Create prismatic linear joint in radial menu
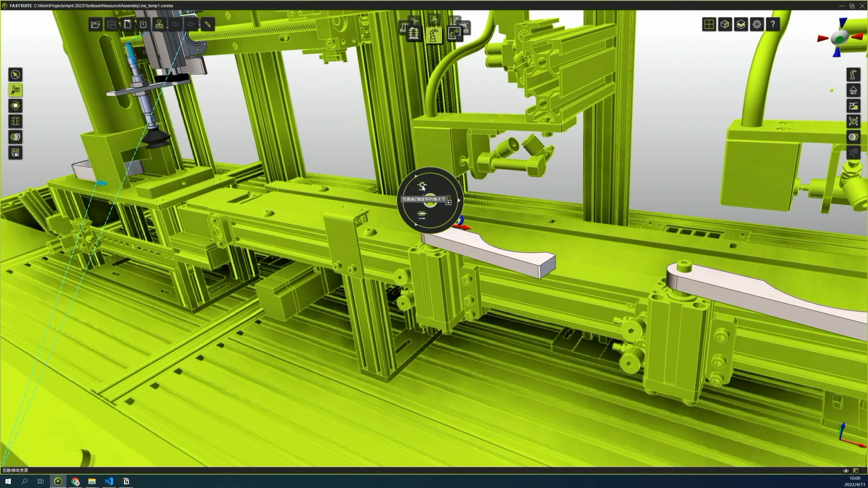 [422, 215]
